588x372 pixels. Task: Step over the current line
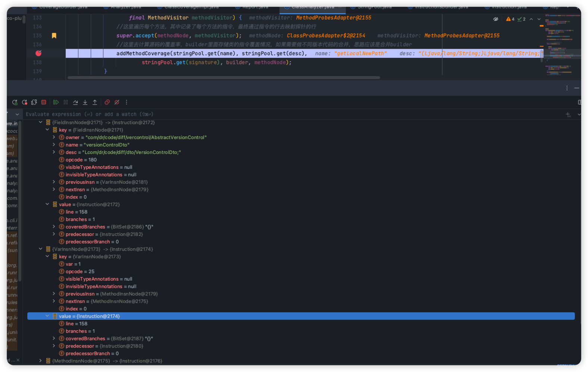click(x=75, y=102)
